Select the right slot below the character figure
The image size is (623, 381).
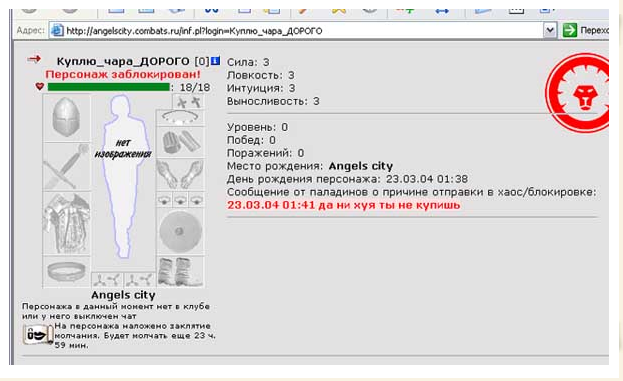click(x=139, y=280)
